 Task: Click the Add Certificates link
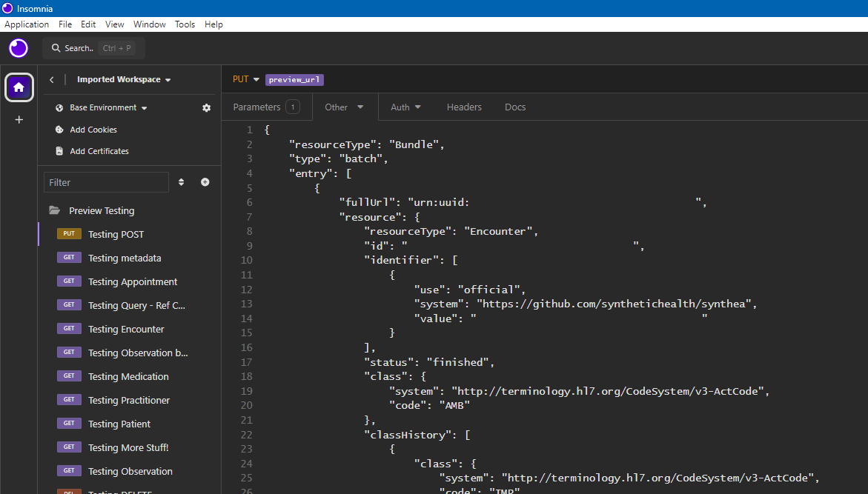click(x=99, y=151)
